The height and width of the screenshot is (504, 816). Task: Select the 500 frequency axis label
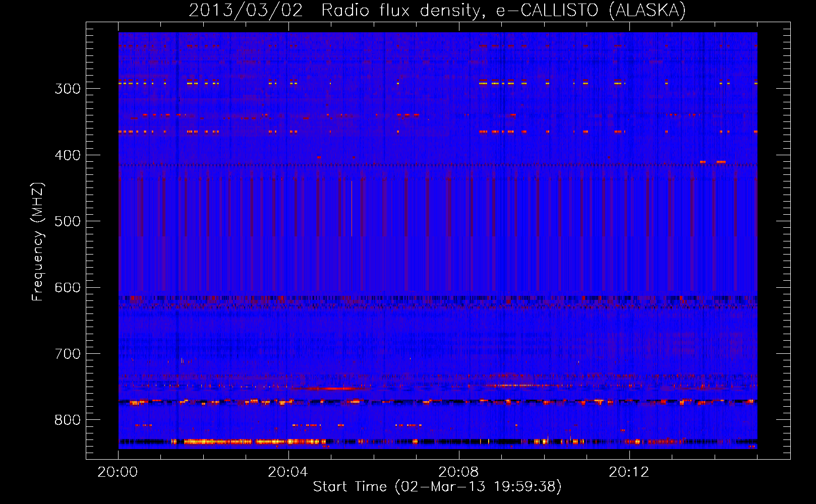pos(68,221)
